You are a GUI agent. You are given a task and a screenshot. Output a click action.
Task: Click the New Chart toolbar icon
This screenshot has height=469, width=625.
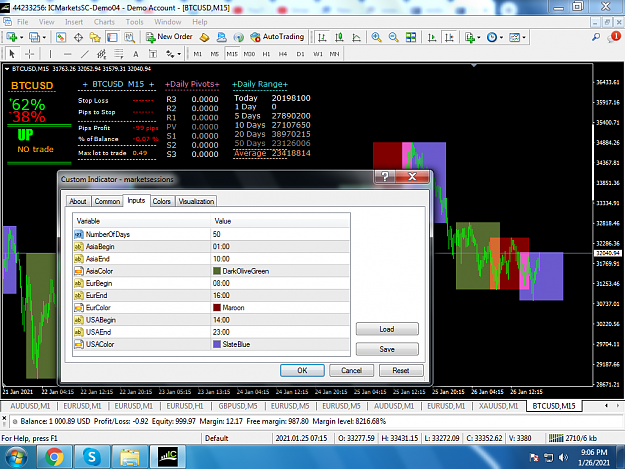(12, 37)
